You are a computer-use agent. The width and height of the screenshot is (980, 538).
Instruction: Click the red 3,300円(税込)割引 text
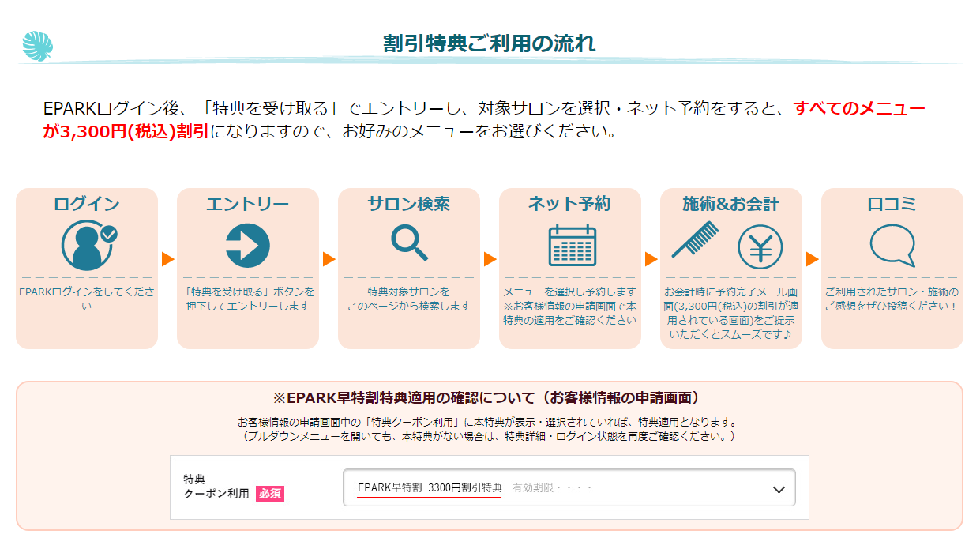126,131
